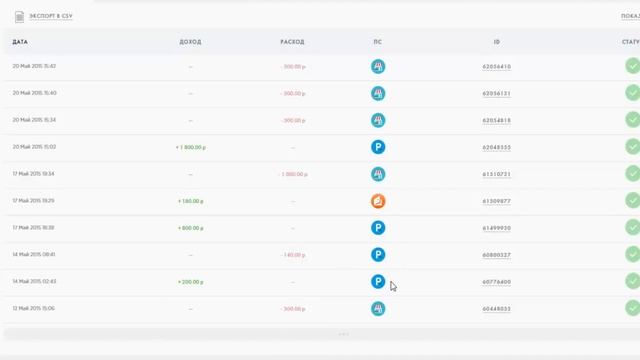Select the date 17 Май 2015 19:29
The image size is (640, 360).
click(x=33, y=201)
